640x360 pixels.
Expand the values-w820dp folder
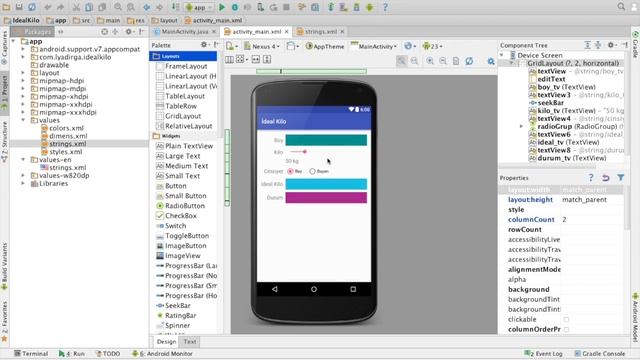click(x=23, y=176)
